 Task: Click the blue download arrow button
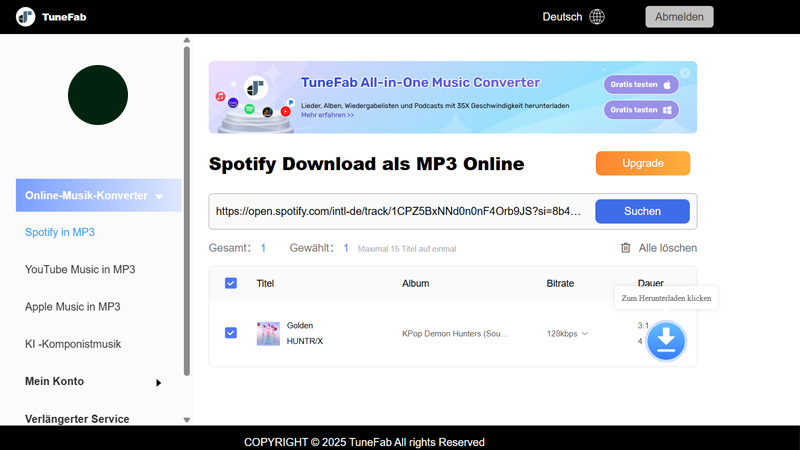[666, 340]
